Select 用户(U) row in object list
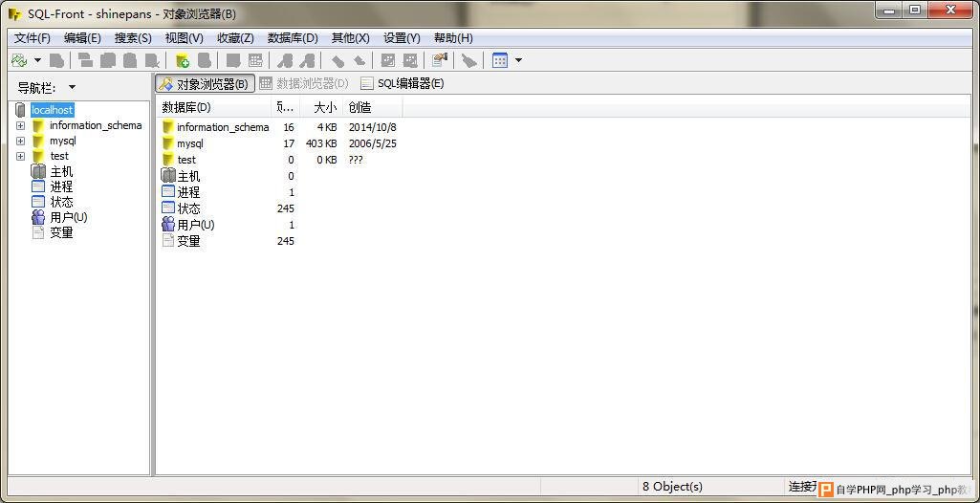980x503 pixels. coord(196,225)
